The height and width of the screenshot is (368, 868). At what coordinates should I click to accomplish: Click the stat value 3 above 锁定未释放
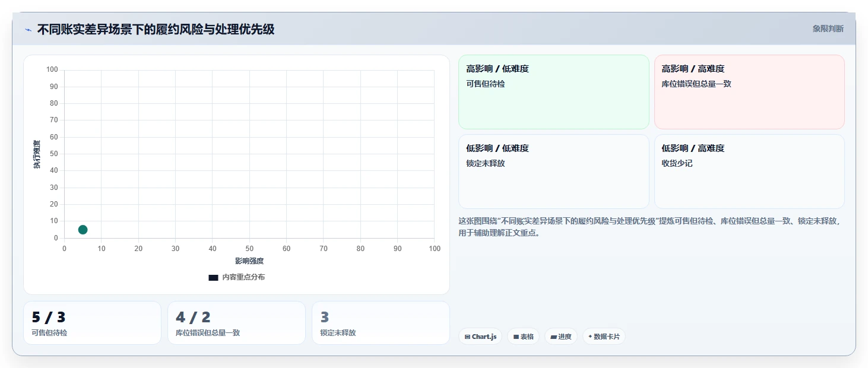[325, 317]
